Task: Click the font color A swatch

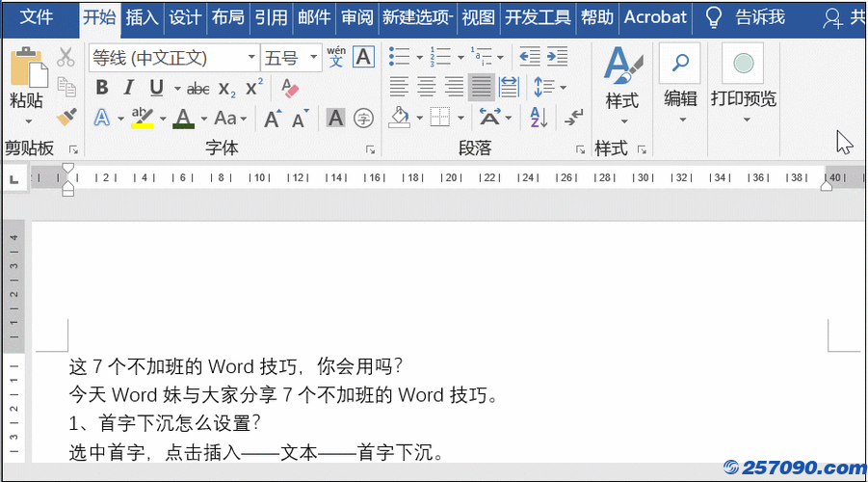Action: (184, 118)
